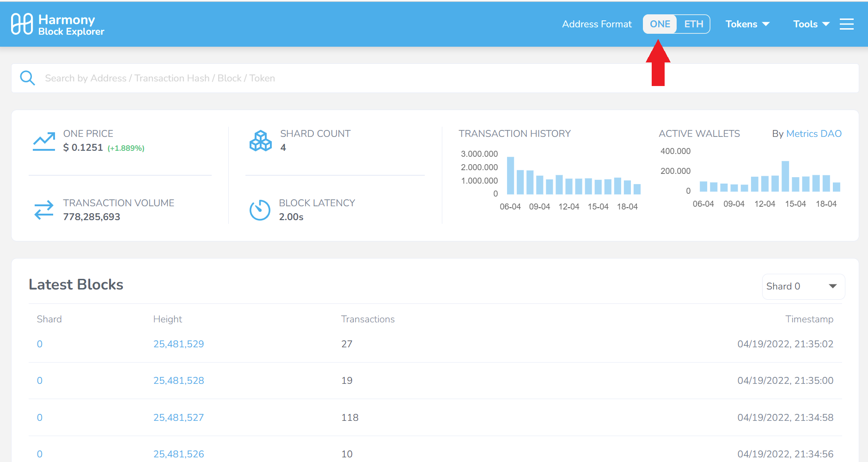Click the block latency clock icon
868x462 pixels.
pos(260,210)
